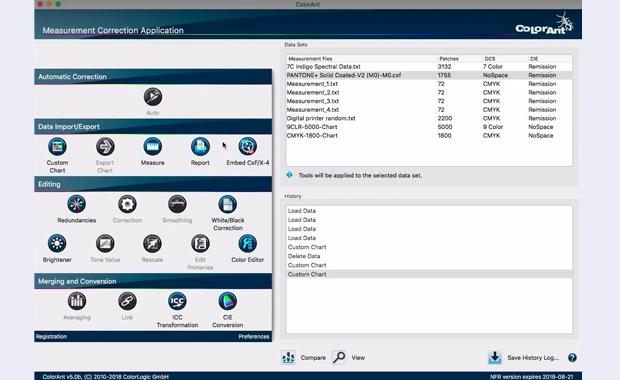
Task: Click the Save History Log download icon
Action: [495, 357]
